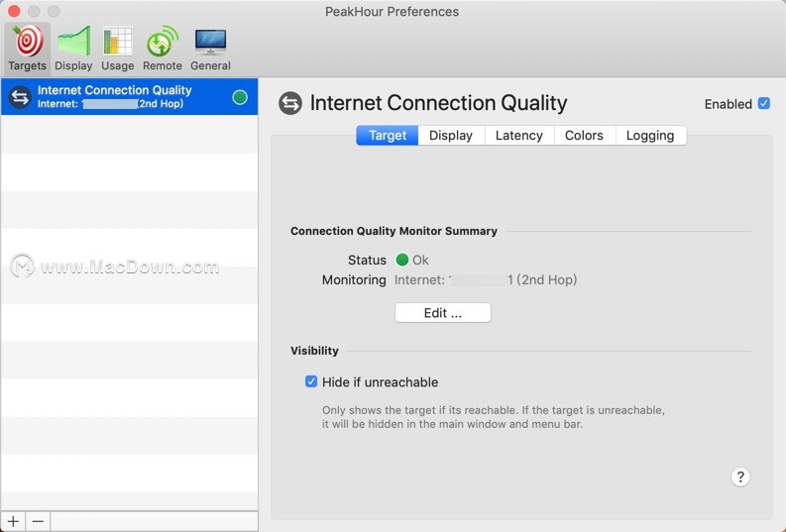The width and height of the screenshot is (786, 532).
Task: Click the Monitoring Internet 2nd Hop value
Action: click(486, 279)
